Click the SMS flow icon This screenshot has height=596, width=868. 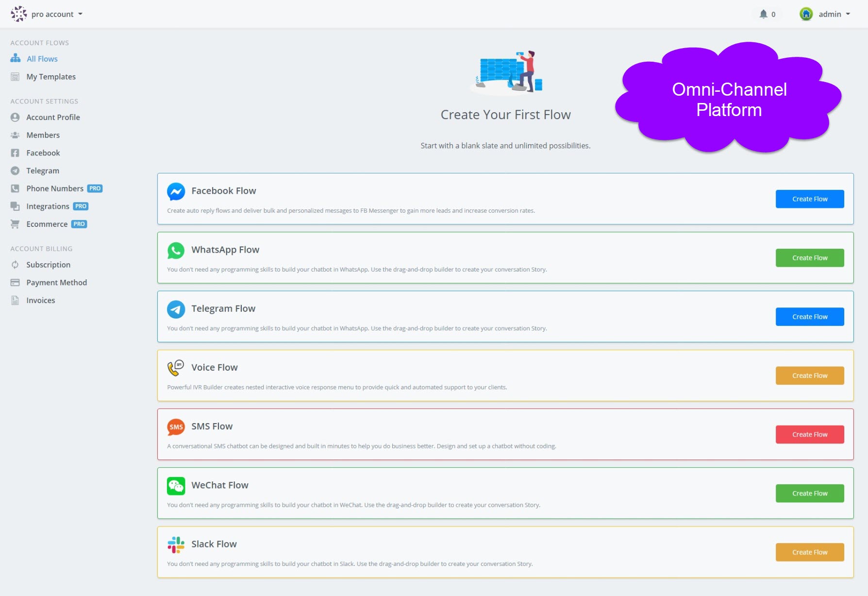176,427
